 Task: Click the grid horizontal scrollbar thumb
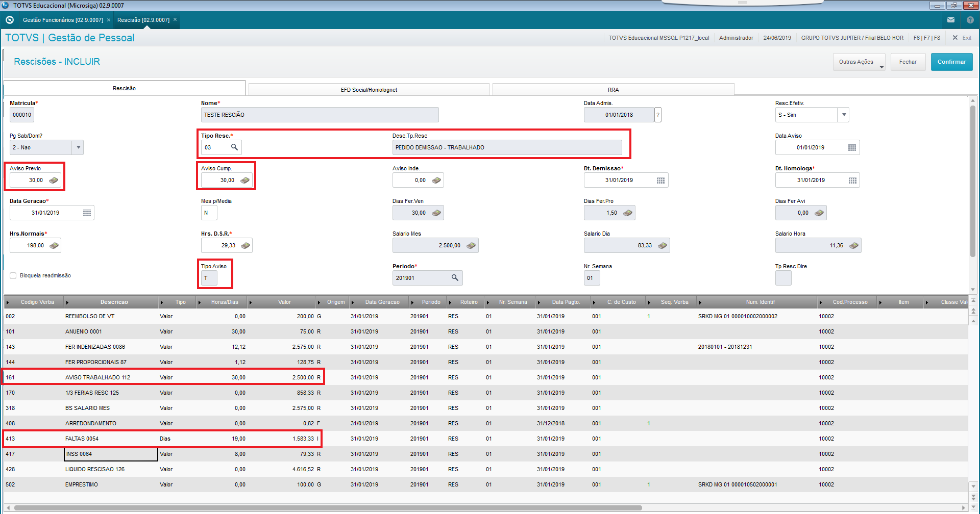[328, 508]
